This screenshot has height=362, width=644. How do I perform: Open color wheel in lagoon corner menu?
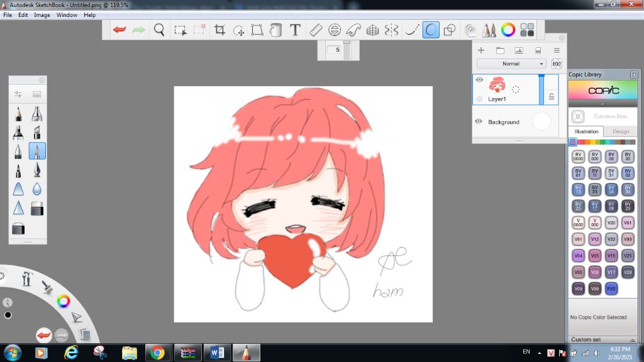(x=64, y=301)
